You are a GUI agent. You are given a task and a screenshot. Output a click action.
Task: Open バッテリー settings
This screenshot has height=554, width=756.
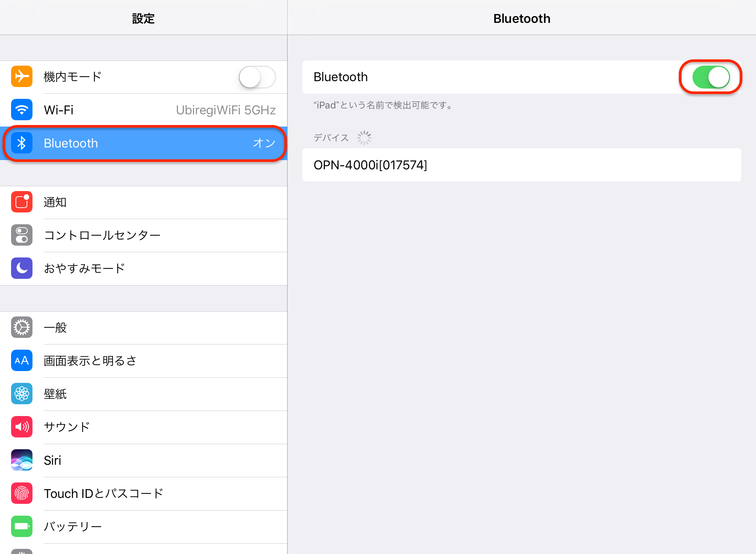[x=144, y=527]
